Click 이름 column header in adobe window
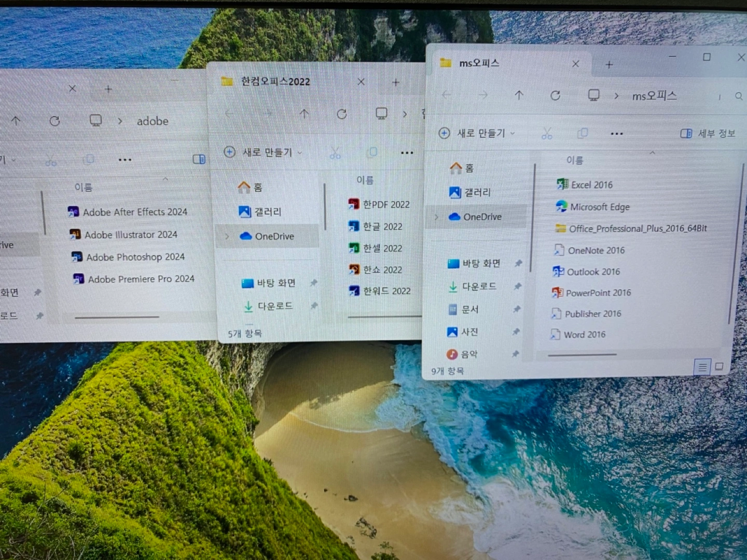Screen dimensions: 747x560 point(83,187)
